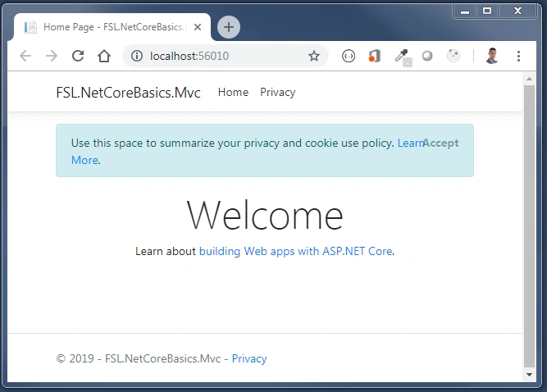The width and height of the screenshot is (547, 392).
Task: Close the browser window
Action: pyautogui.click(x=517, y=11)
